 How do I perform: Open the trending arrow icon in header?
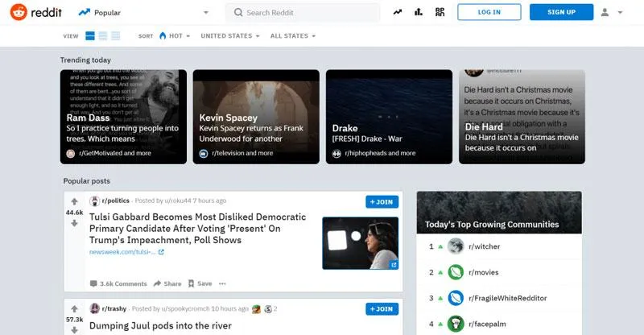tap(397, 12)
